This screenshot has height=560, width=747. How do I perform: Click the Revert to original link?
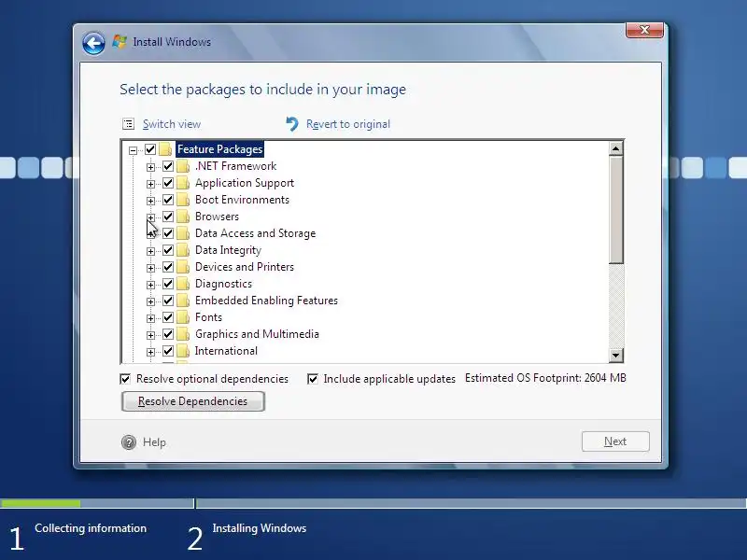(x=347, y=124)
